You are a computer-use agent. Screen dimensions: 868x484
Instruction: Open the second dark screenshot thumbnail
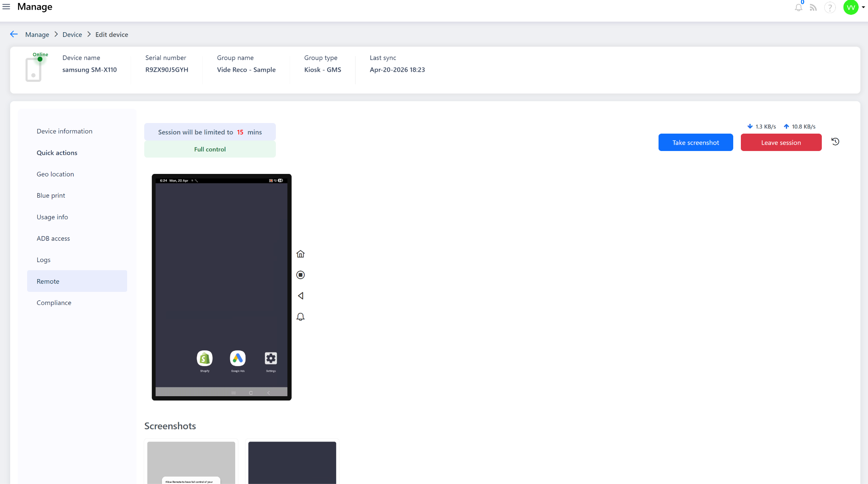292,462
